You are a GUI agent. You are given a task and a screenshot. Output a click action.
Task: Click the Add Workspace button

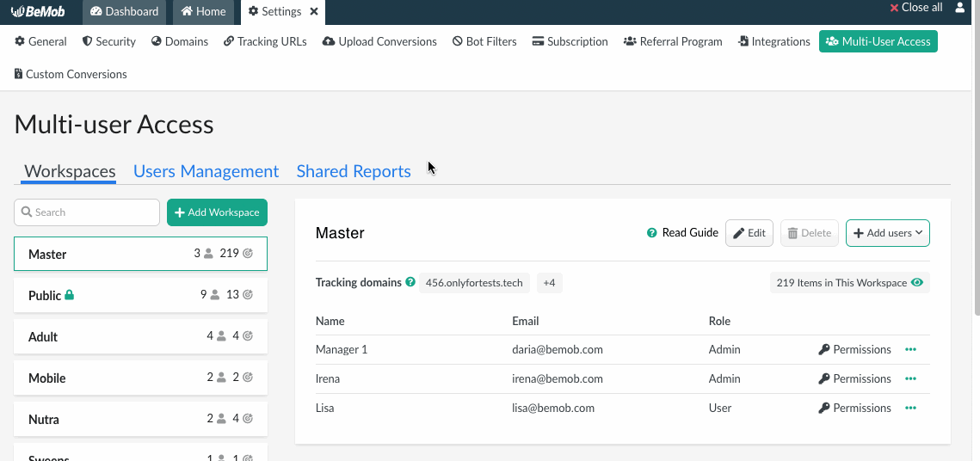tap(217, 212)
